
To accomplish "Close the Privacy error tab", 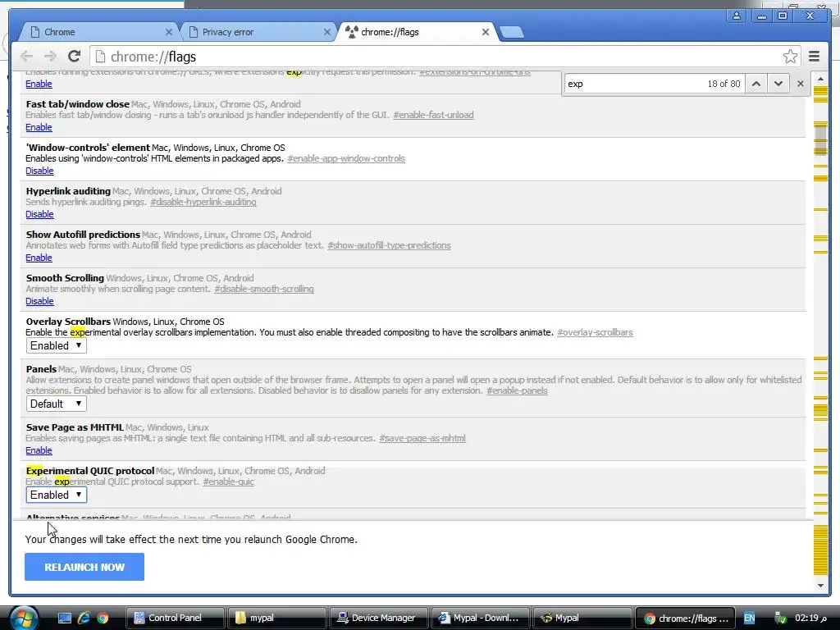I will 326,32.
